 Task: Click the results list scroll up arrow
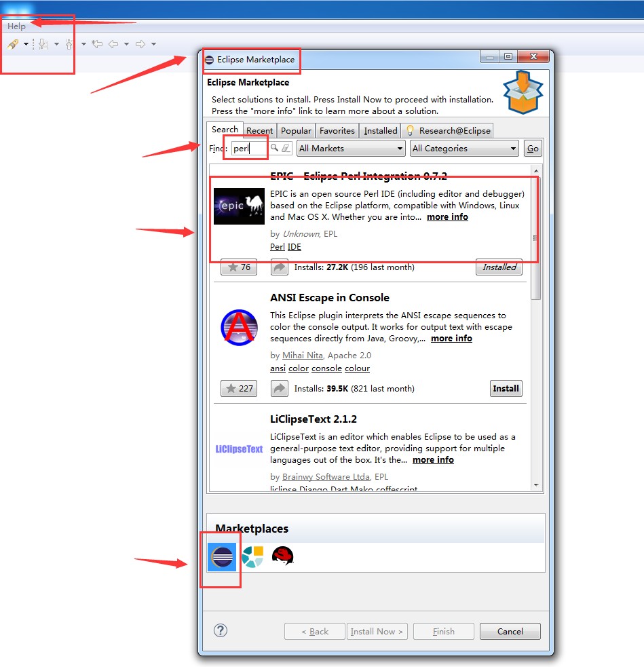[x=536, y=170]
